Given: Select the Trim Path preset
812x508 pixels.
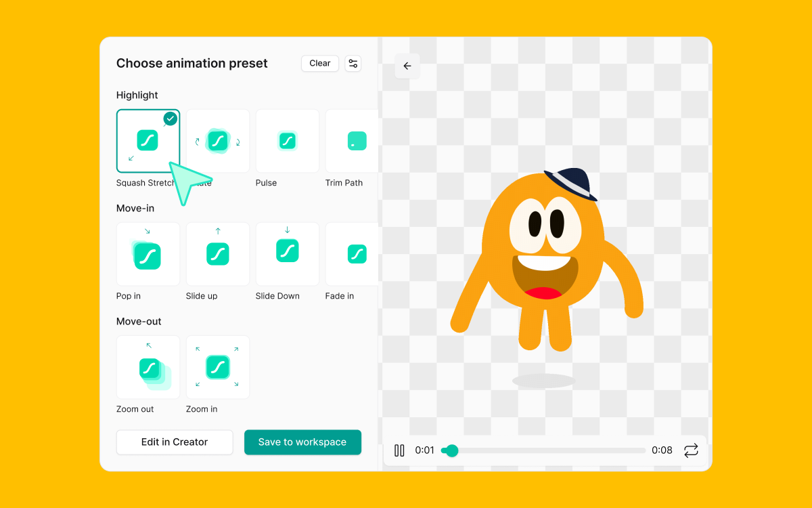Looking at the screenshot, I should tap(352, 141).
